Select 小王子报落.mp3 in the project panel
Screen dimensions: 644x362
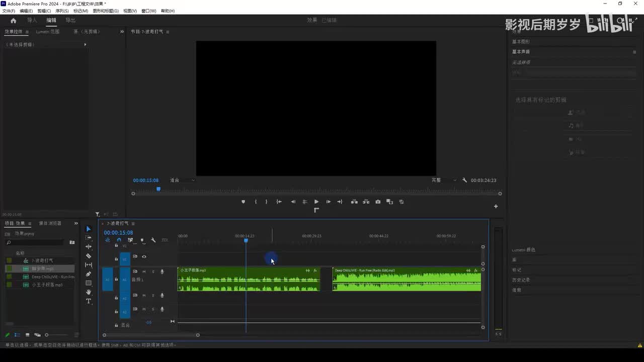click(47, 285)
